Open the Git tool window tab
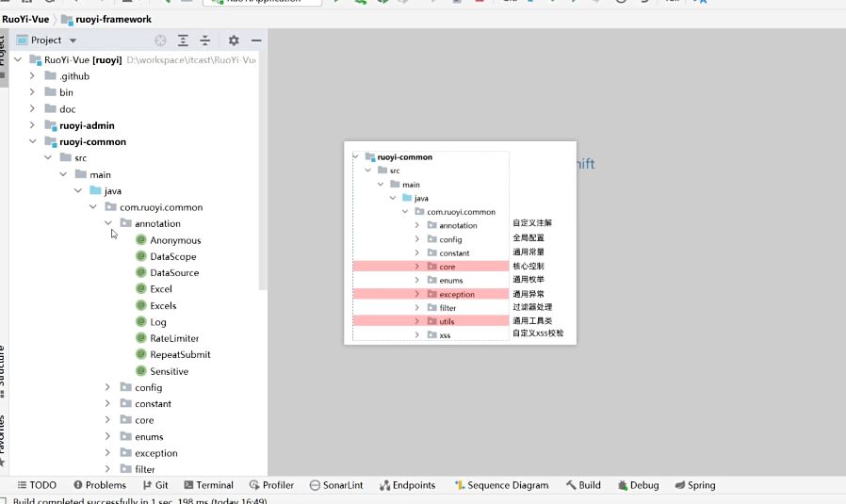 [156, 485]
